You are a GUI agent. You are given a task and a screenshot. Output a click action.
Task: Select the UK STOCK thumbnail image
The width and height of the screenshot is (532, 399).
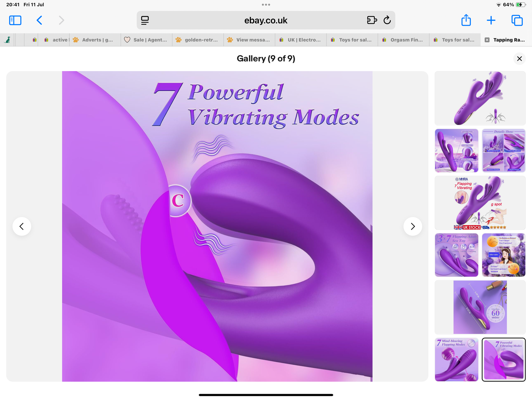(480, 203)
